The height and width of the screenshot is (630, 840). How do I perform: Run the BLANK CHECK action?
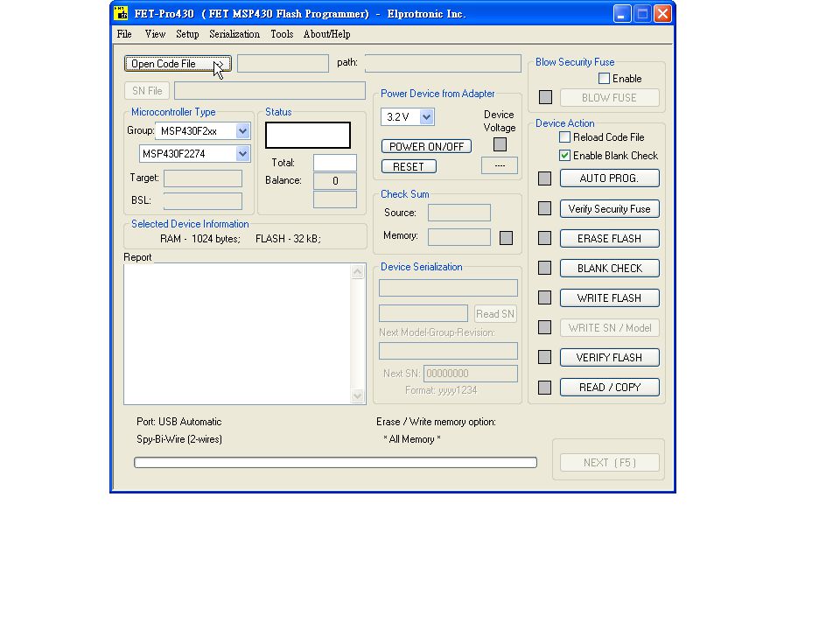coord(610,269)
